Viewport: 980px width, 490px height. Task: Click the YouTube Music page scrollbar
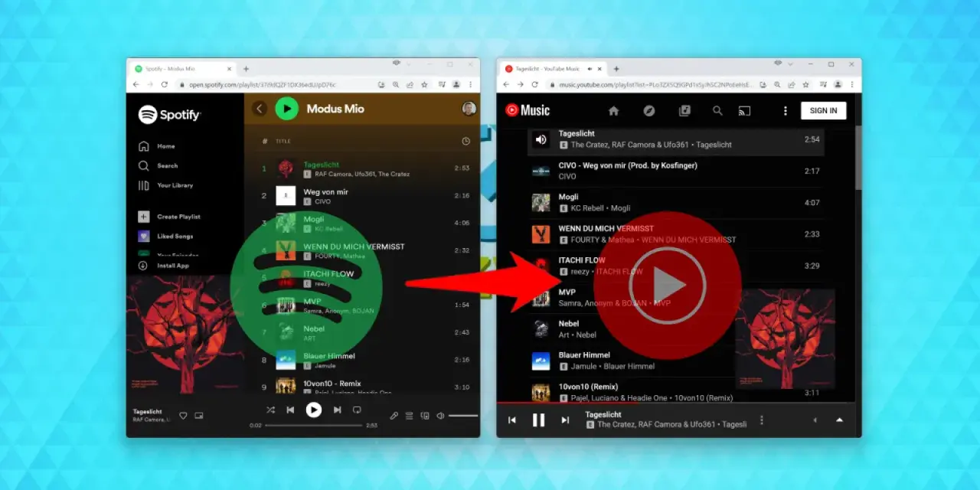coord(858,158)
